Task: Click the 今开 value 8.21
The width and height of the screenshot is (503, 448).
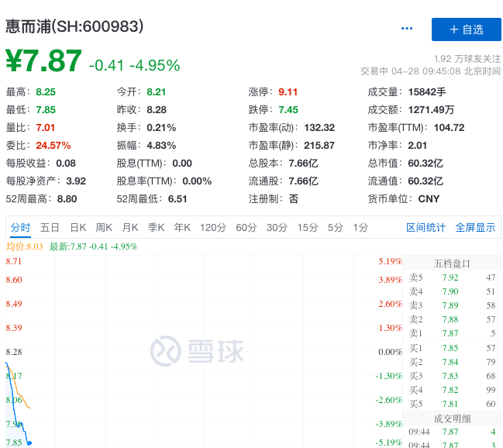Action: coord(157,92)
